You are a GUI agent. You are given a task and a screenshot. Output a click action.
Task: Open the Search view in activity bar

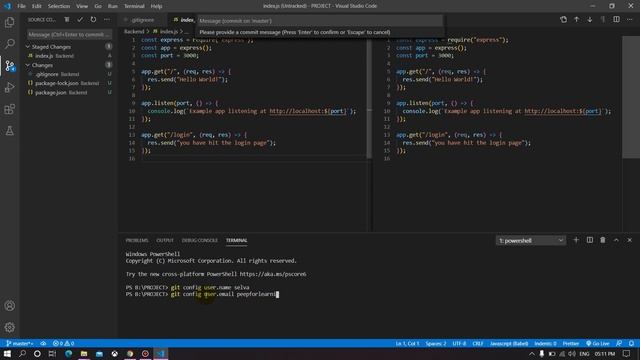point(10,44)
